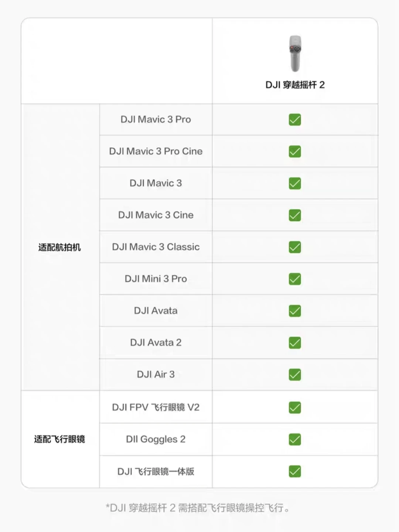Click the DJI Avata 2 row label
This screenshot has height=532, width=399.
point(156,342)
